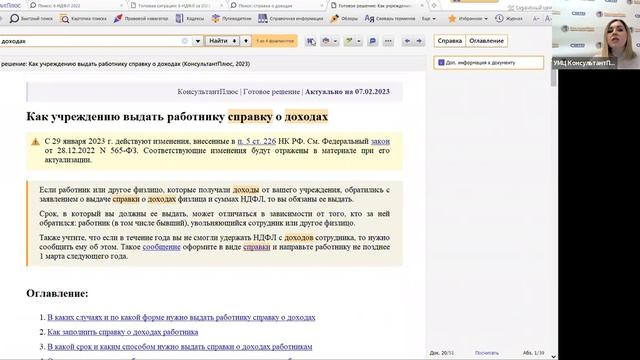This screenshot has height=360, width=640.
Task: Click the 'Оглавление:' heading
Action: 57,293
